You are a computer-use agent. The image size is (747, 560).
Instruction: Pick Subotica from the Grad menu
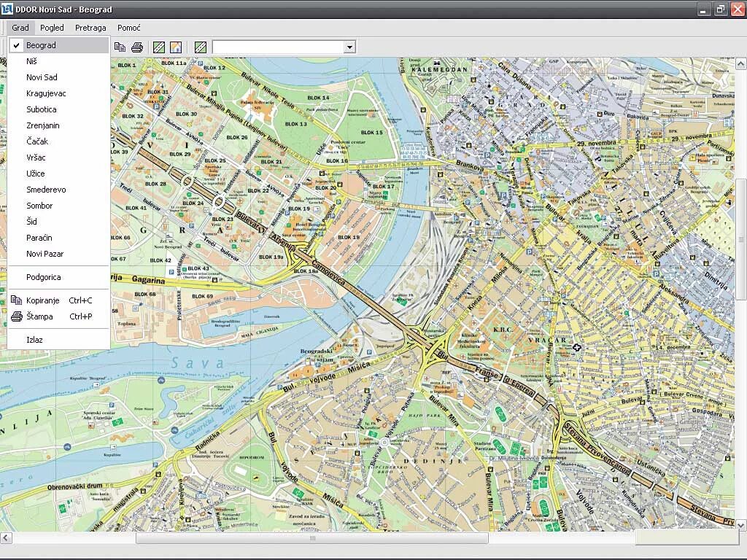(x=58, y=109)
